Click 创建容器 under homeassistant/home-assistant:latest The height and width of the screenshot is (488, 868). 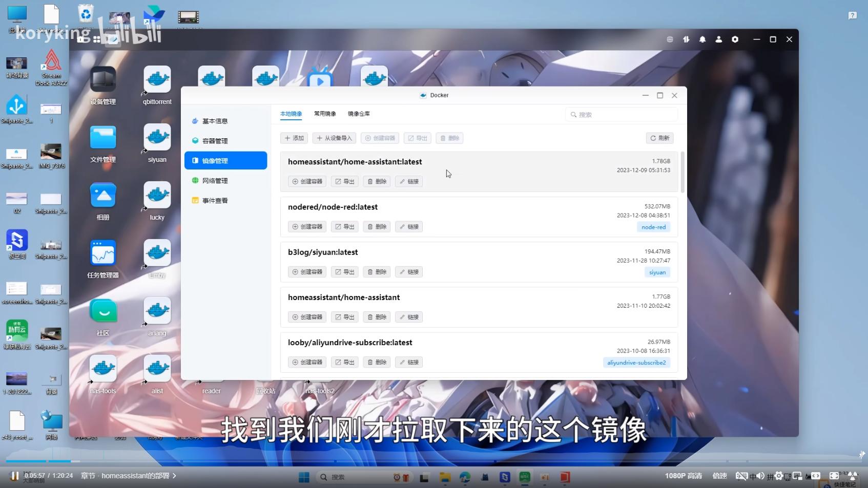tap(307, 181)
